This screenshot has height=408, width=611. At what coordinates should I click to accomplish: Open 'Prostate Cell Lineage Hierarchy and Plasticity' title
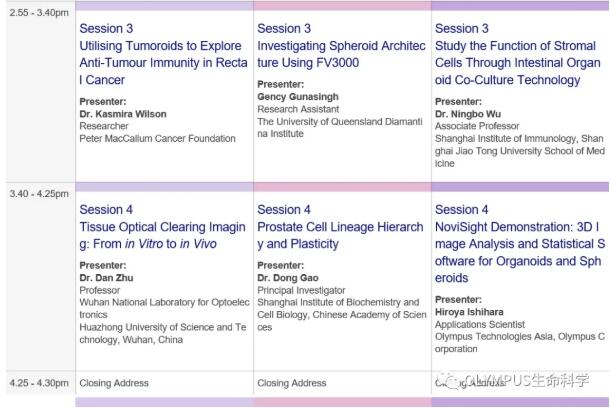[x=340, y=235]
